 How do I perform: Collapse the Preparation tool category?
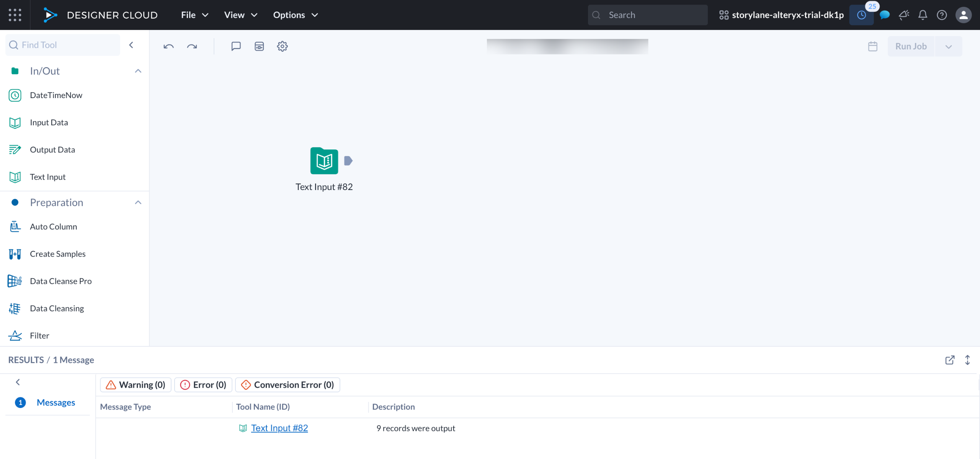[x=138, y=202]
